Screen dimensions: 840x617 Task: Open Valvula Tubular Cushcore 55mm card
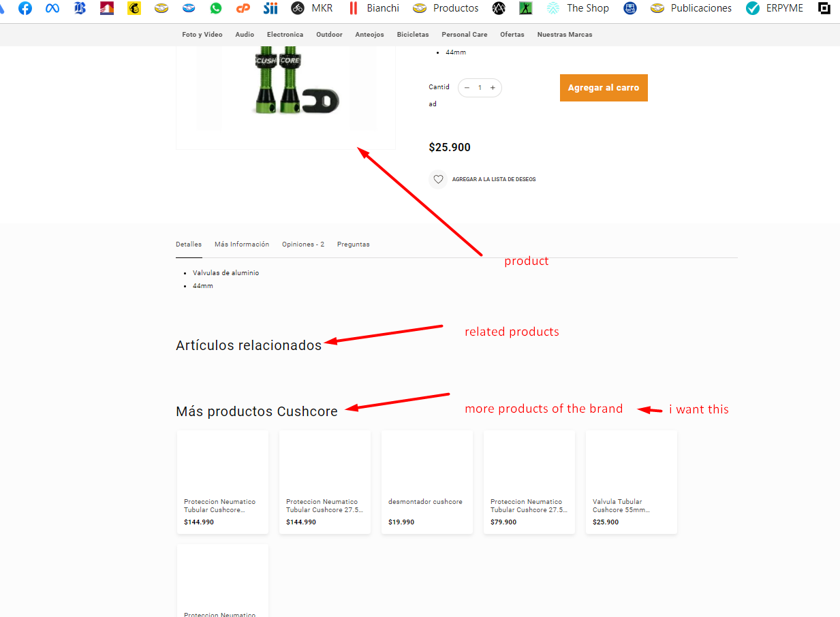point(632,482)
